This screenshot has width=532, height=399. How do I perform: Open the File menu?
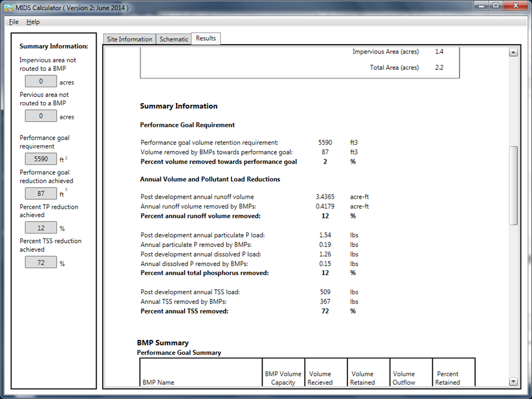(x=14, y=22)
